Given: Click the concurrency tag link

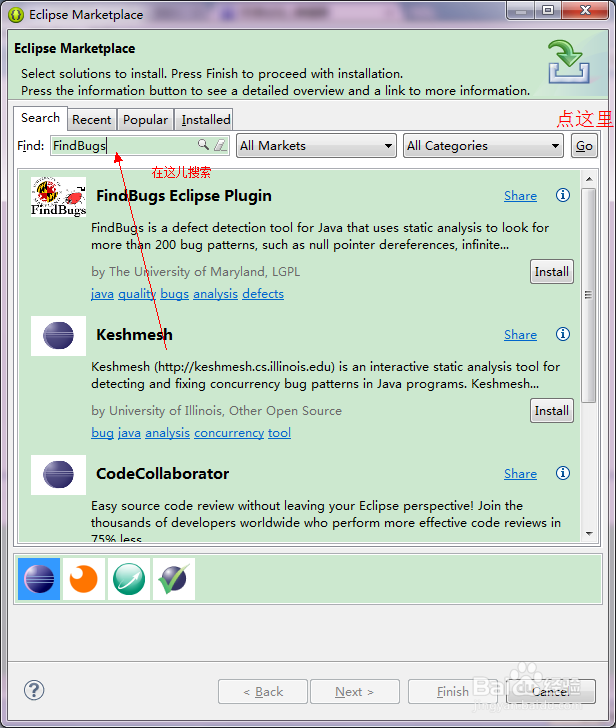Looking at the screenshot, I should pyautogui.click(x=229, y=433).
